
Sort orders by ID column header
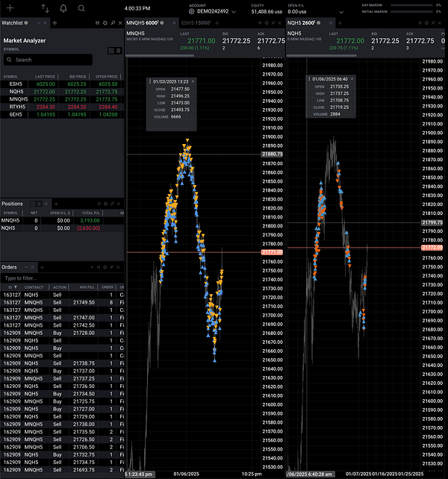pyautogui.click(x=13, y=287)
